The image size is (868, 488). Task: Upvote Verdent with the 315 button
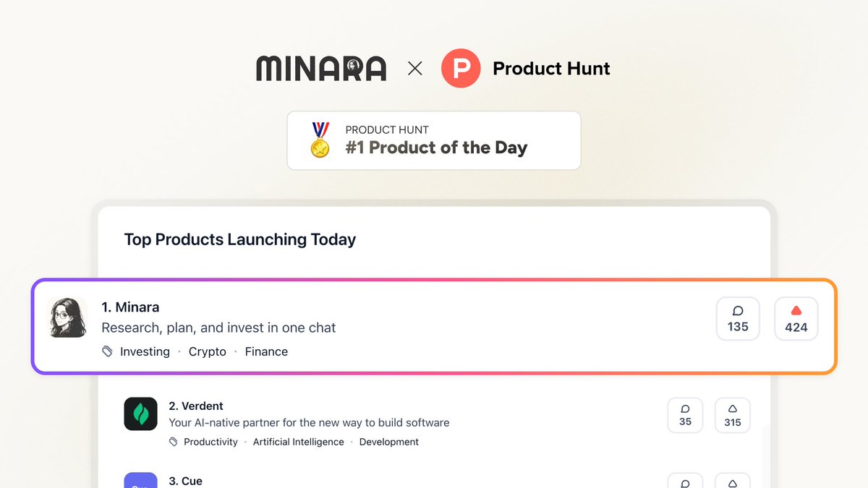point(733,415)
